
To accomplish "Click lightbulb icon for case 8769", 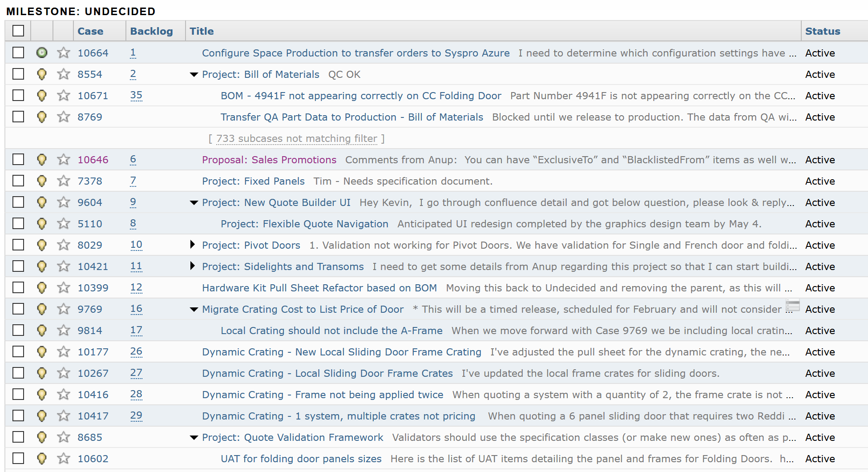I will (42, 117).
